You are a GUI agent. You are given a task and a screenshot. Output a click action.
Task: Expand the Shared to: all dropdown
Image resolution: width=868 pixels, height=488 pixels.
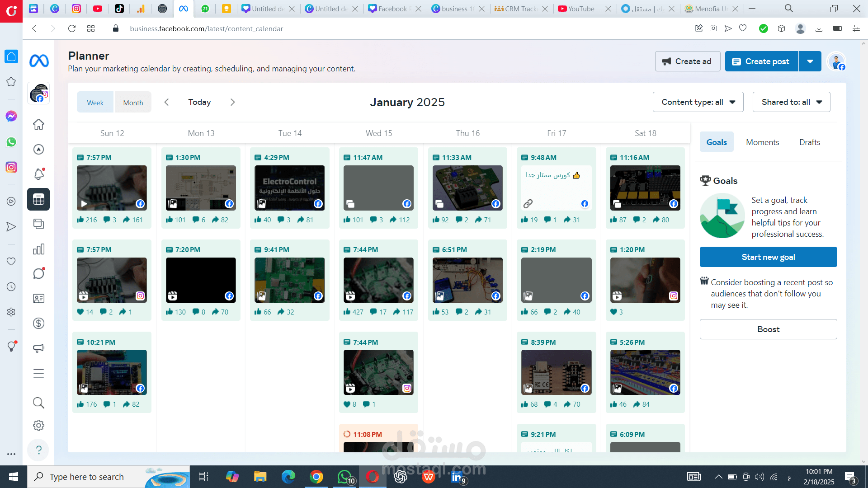pyautogui.click(x=791, y=102)
